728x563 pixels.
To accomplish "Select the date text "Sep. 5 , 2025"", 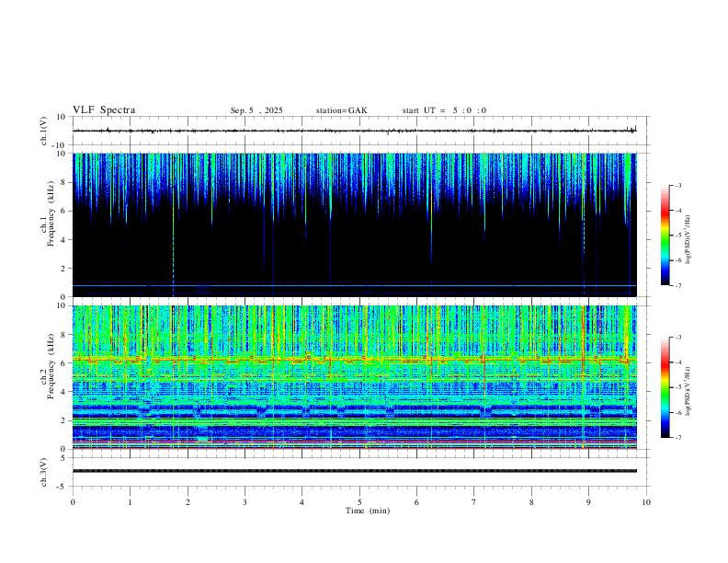I will [x=256, y=110].
